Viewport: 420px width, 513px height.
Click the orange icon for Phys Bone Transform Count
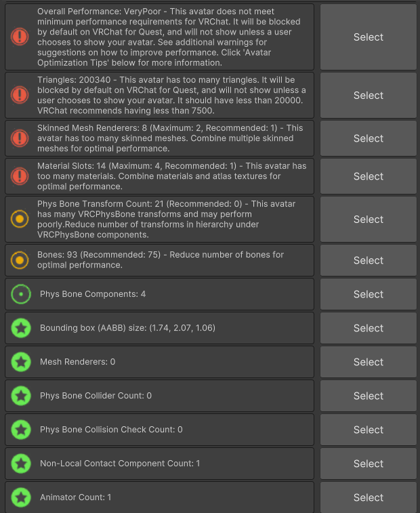click(x=20, y=219)
